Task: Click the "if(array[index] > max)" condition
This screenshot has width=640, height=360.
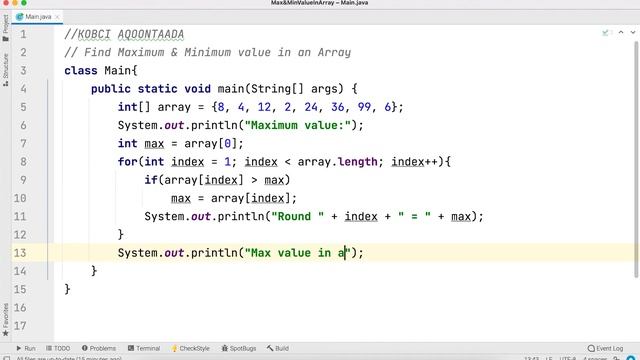Action: (x=217, y=180)
